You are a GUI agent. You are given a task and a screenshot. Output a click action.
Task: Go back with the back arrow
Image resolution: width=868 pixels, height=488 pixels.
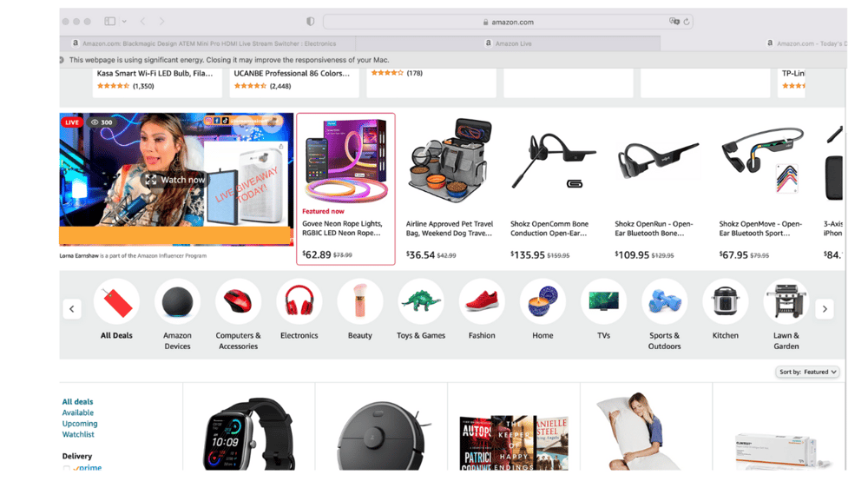click(x=143, y=21)
